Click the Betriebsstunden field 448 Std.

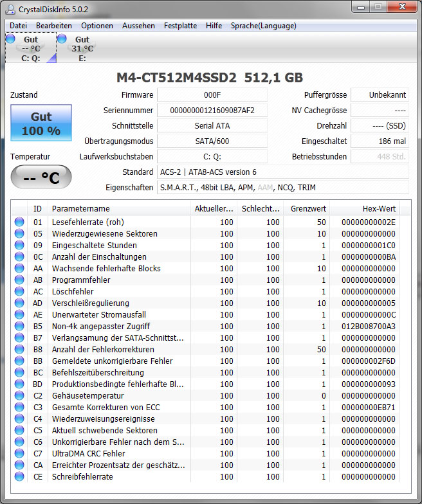380,157
